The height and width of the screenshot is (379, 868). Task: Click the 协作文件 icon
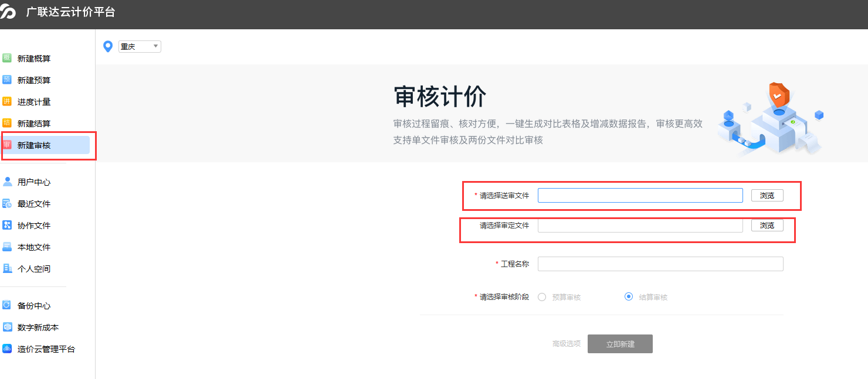(x=7, y=225)
